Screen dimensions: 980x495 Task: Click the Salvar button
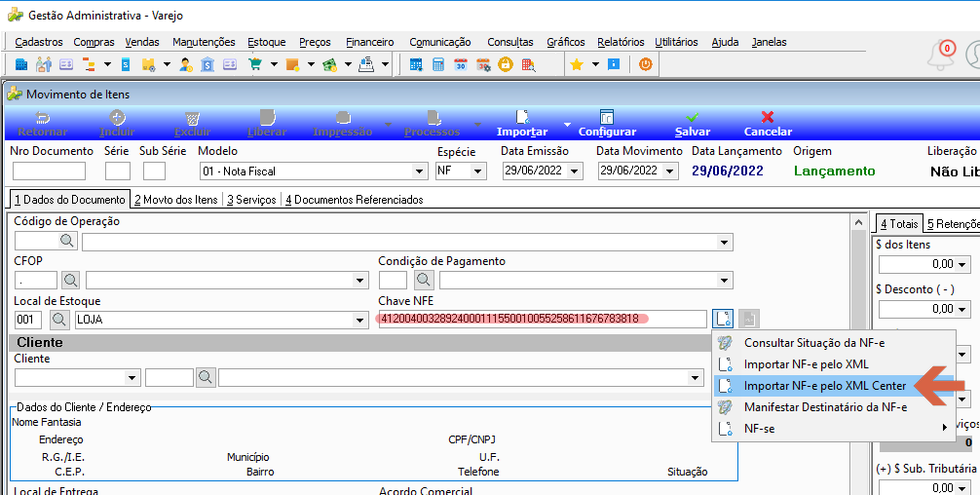point(693,124)
